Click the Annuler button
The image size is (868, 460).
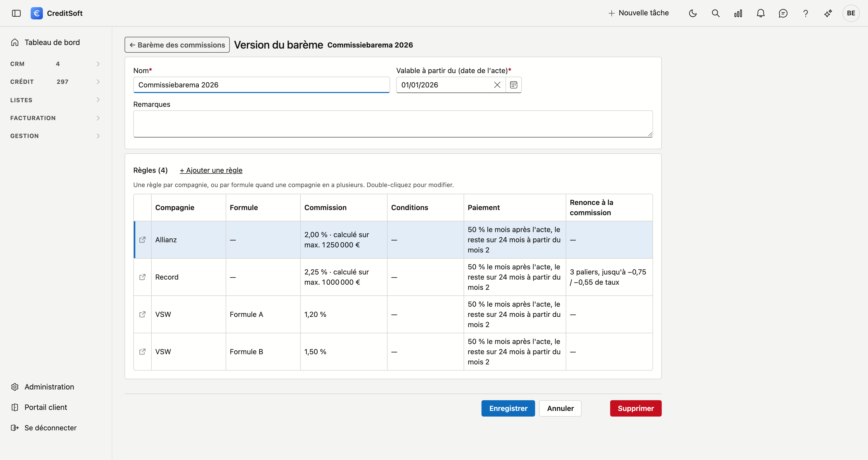(x=560, y=408)
